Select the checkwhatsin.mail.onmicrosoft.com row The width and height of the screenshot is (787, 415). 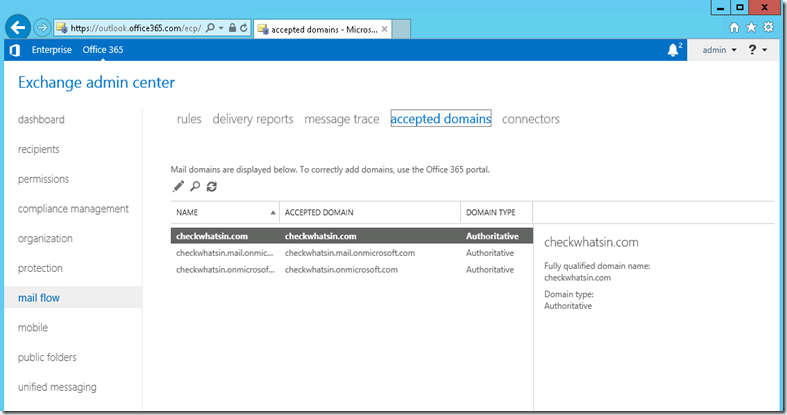pos(351,253)
